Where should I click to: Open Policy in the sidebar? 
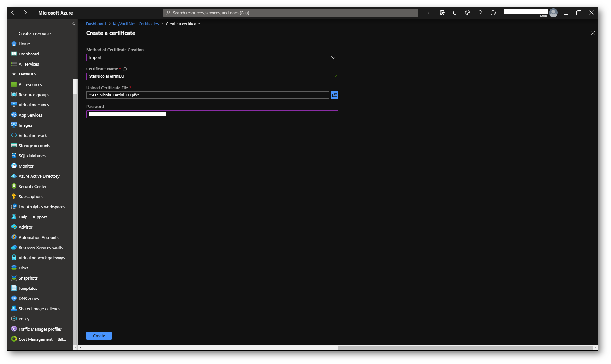pyautogui.click(x=20, y=319)
